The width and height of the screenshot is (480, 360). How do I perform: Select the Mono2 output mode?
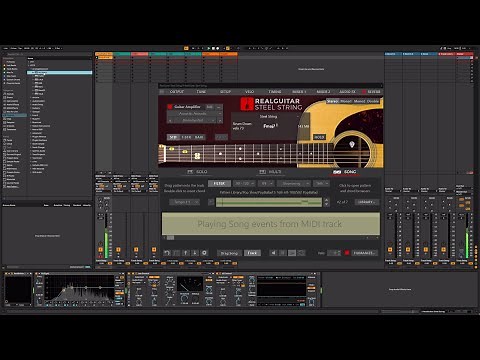click(x=359, y=101)
